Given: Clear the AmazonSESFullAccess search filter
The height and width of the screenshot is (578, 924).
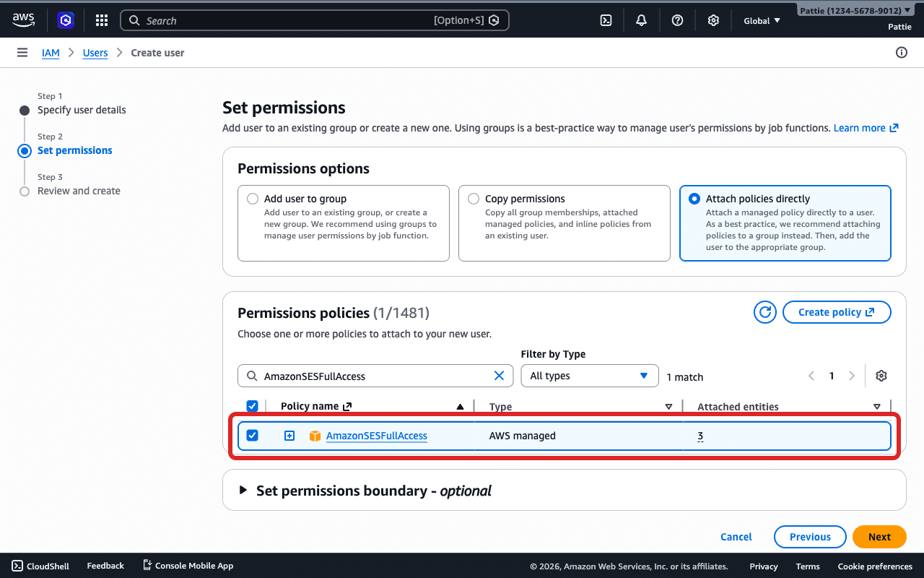Looking at the screenshot, I should point(499,376).
